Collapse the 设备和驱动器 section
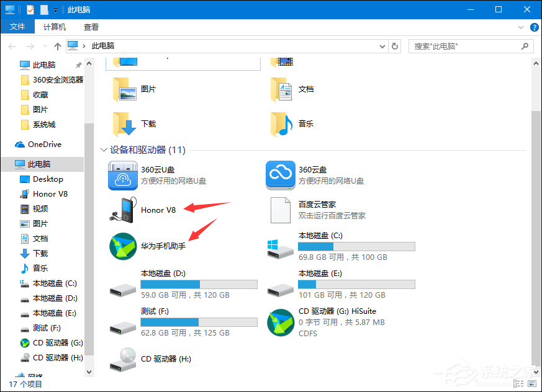542x392 pixels. (103, 149)
